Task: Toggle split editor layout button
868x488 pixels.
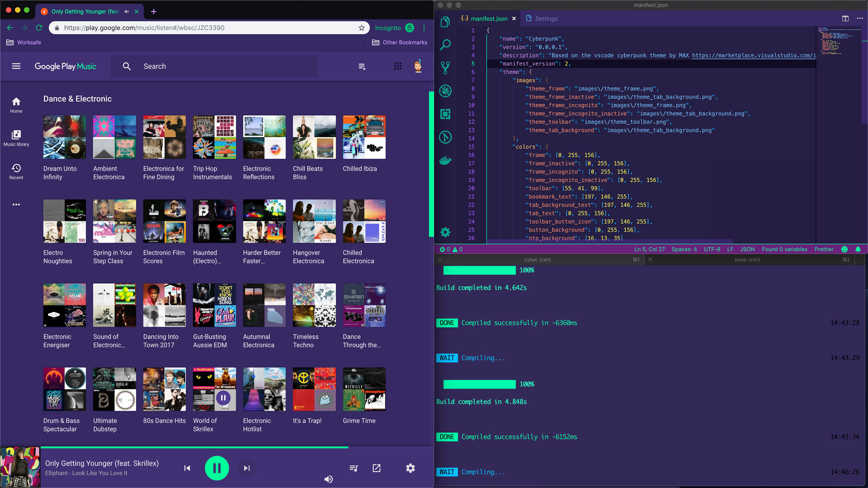Action: 845,19
